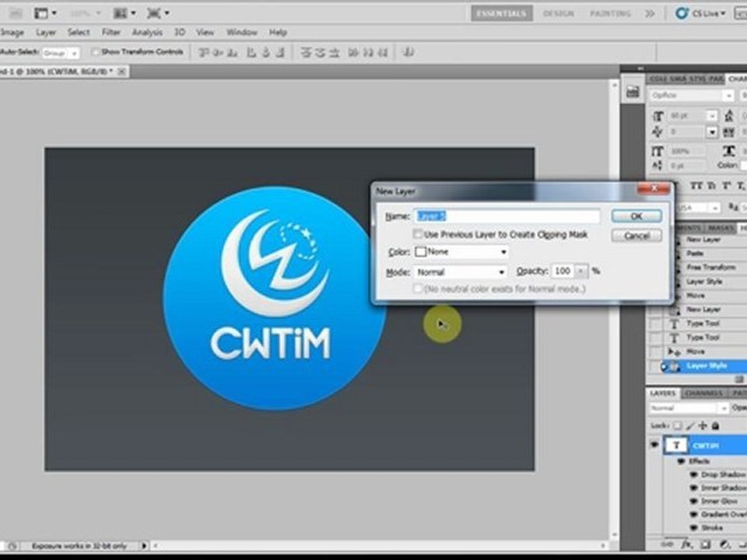This screenshot has width=747, height=560.
Task: Click the Distribute top edges icon
Action: pos(305,52)
